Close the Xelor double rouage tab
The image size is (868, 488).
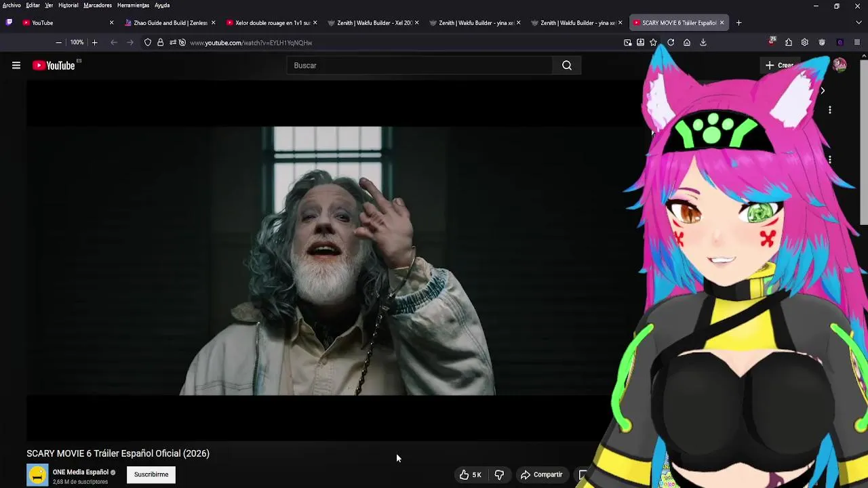[315, 23]
